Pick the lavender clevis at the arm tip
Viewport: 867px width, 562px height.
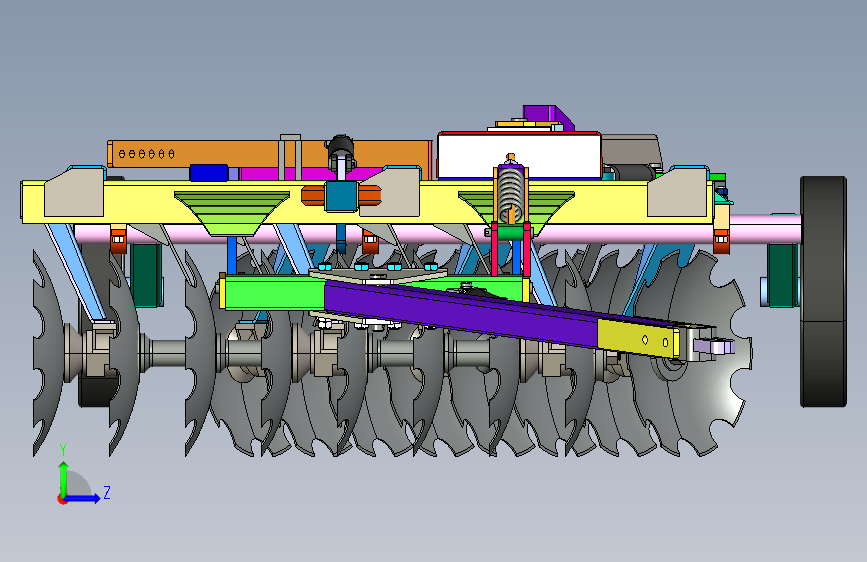[x=713, y=346]
